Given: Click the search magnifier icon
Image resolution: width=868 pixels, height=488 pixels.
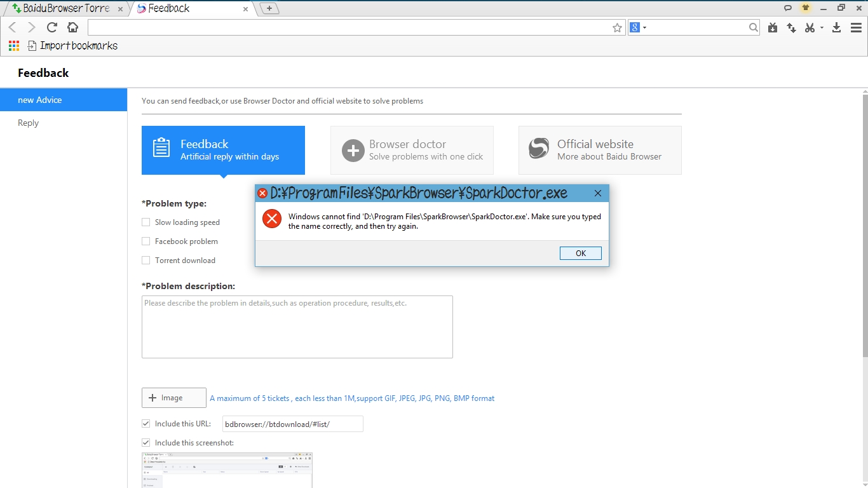Looking at the screenshot, I should [x=754, y=27].
